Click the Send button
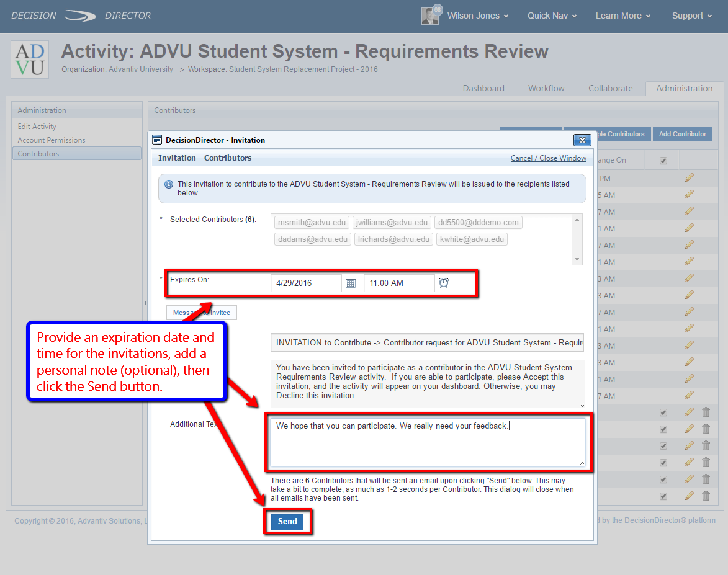The image size is (728, 575). [x=287, y=521]
